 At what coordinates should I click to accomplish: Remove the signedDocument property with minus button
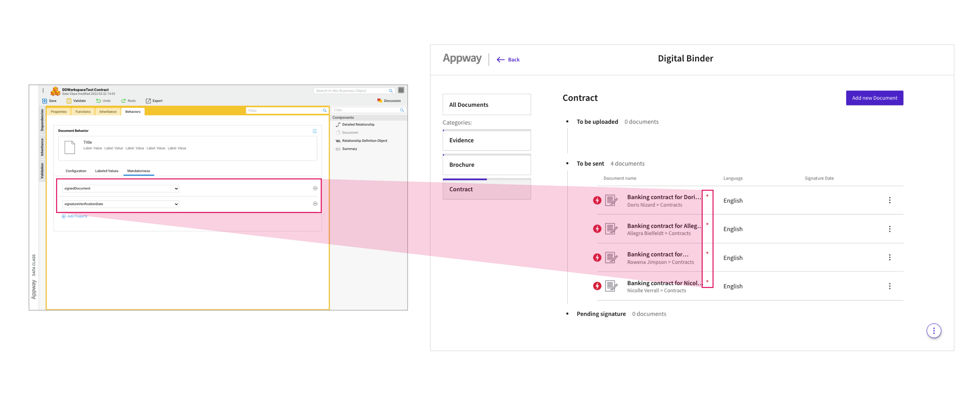(315, 188)
